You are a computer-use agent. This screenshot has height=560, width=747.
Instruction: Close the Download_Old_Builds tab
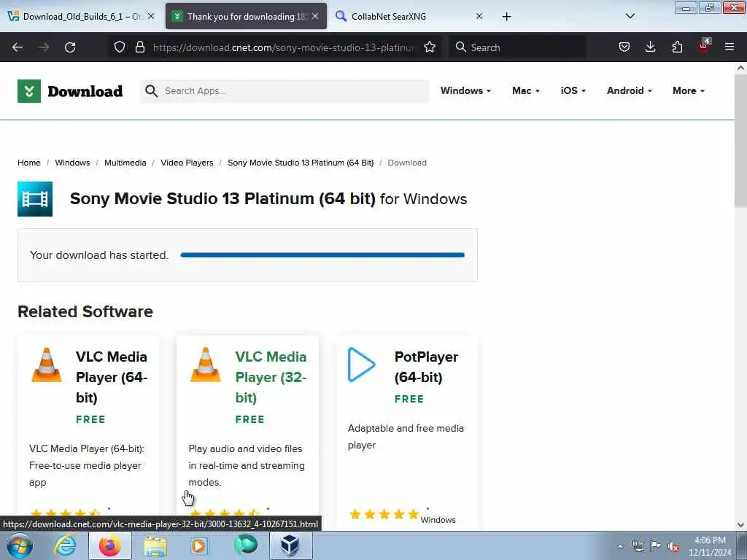click(x=151, y=16)
